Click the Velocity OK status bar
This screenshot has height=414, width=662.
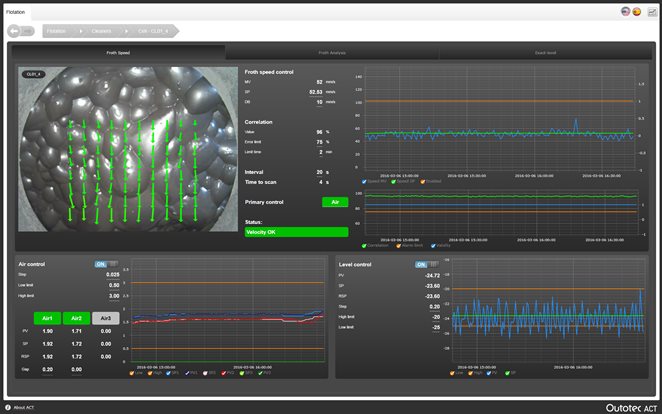pyautogui.click(x=296, y=232)
